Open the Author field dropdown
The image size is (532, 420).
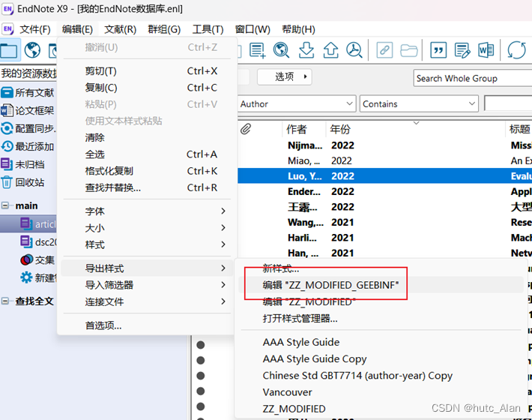297,104
